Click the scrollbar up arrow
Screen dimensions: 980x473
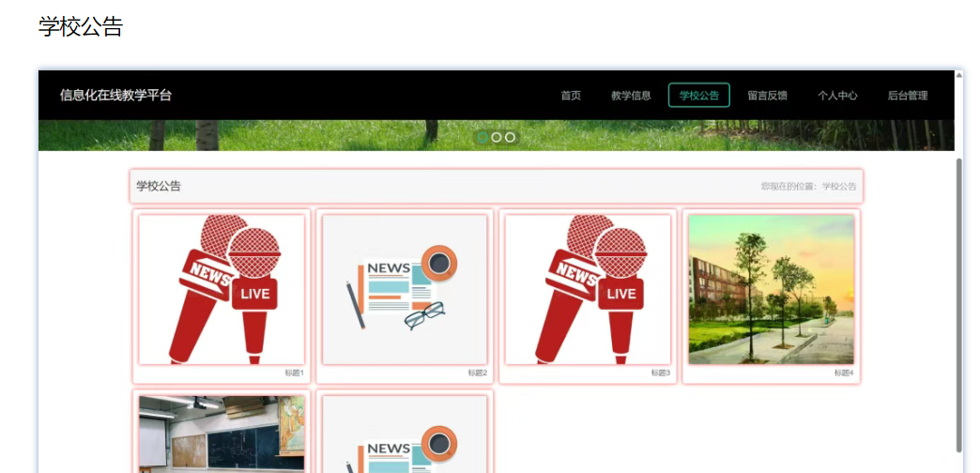click(959, 75)
